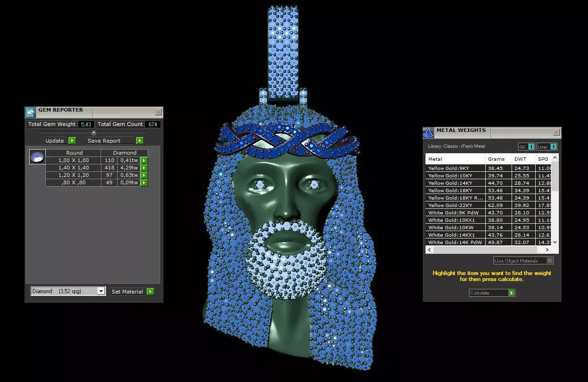This screenshot has height=382, width=588.
Task: Click the Gem Reporter panel icon
Action: click(x=30, y=113)
